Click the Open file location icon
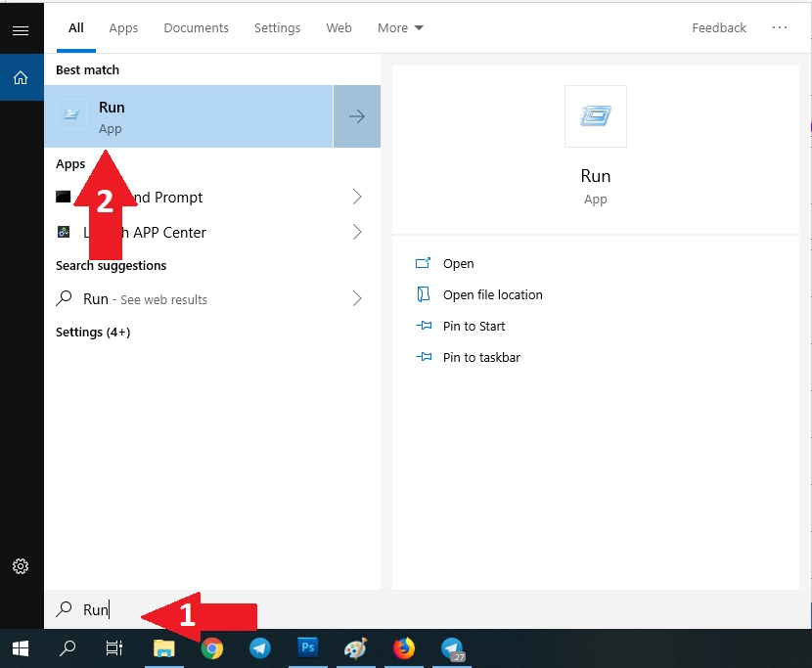The image size is (812, 668). [423, 294]
